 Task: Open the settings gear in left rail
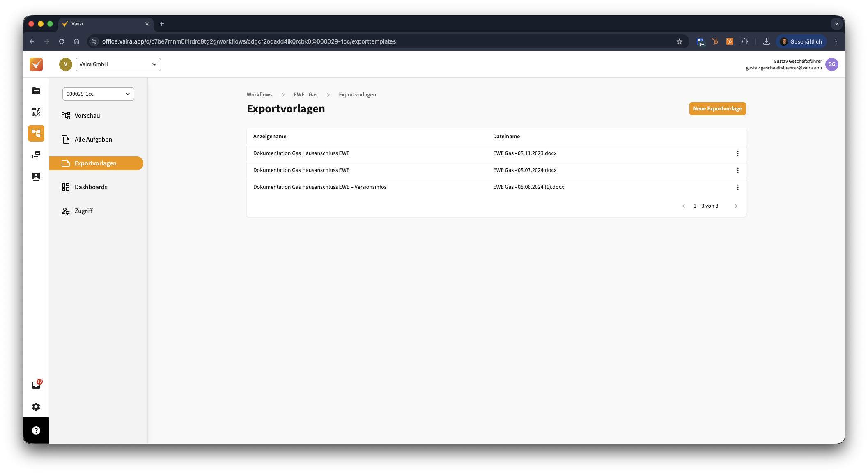[36, 407]
